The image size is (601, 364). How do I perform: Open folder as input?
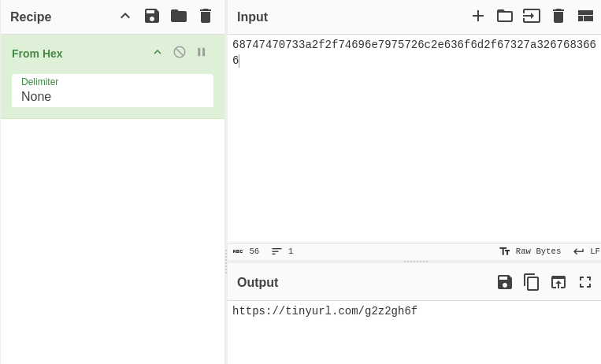point(505,16)
